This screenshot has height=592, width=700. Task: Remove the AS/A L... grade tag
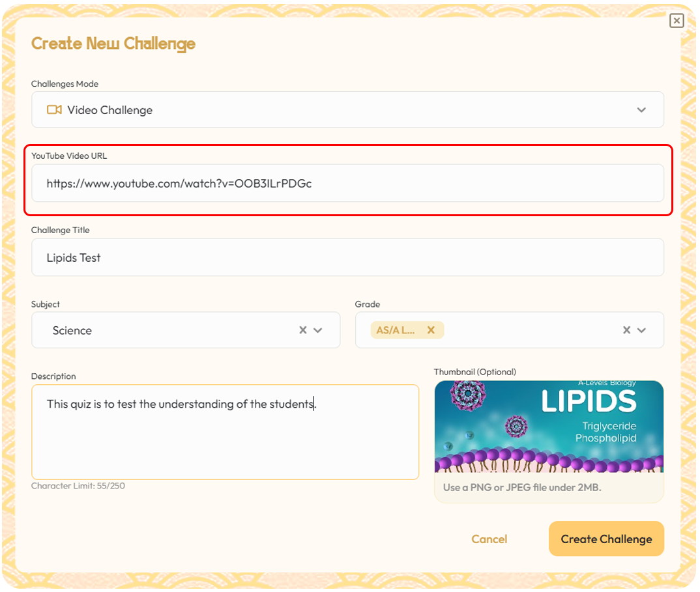431,330
